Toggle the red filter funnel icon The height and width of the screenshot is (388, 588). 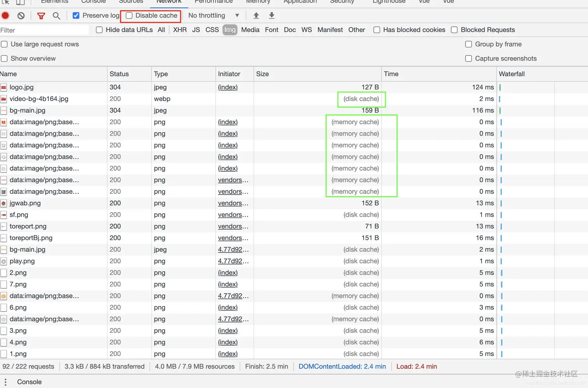pos(41,16)
